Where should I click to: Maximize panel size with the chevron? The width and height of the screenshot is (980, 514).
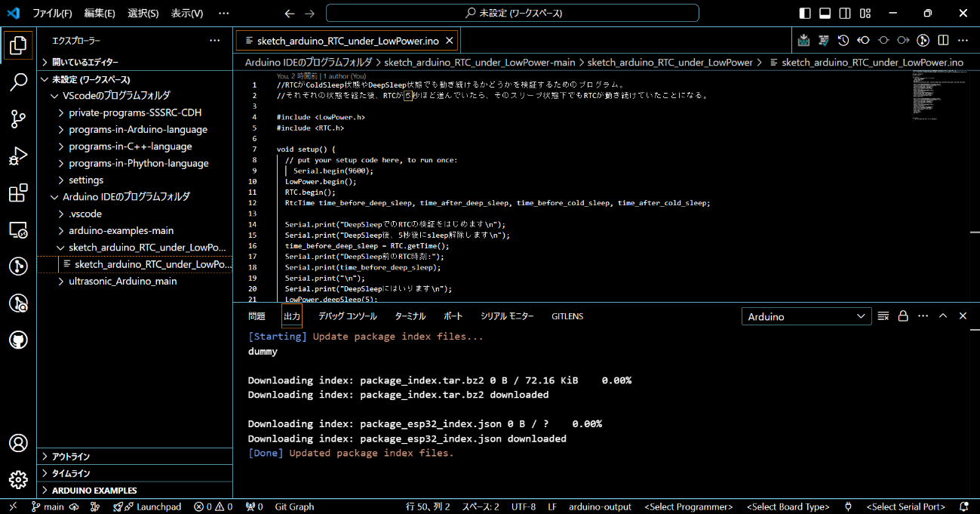[943, 316]
